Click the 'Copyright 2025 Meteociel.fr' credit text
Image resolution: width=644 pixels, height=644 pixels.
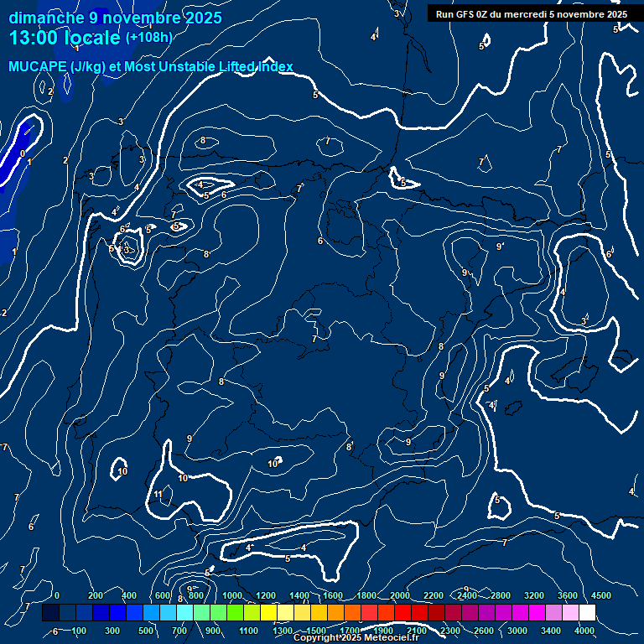pyautogui.click(x=356, y=637)
